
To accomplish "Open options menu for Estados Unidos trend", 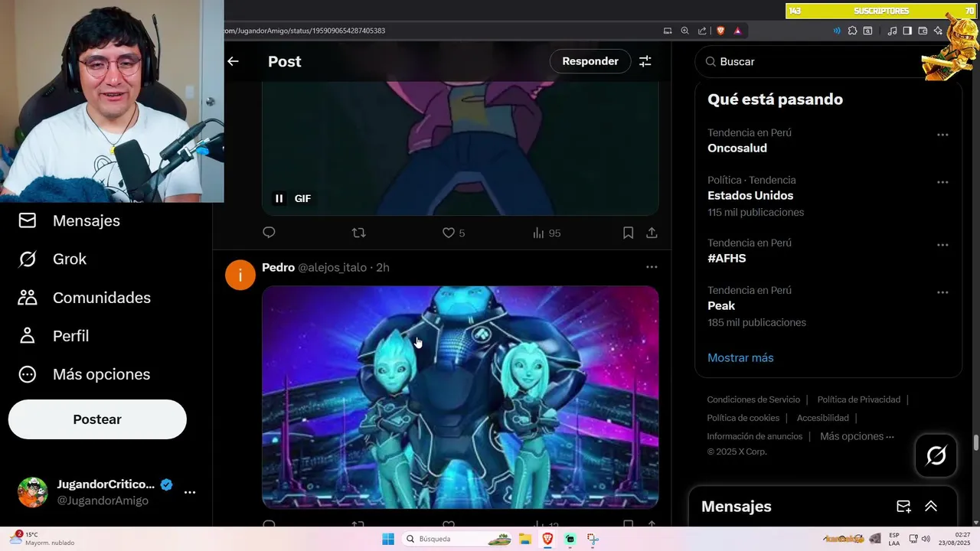I will click(942, 182).
